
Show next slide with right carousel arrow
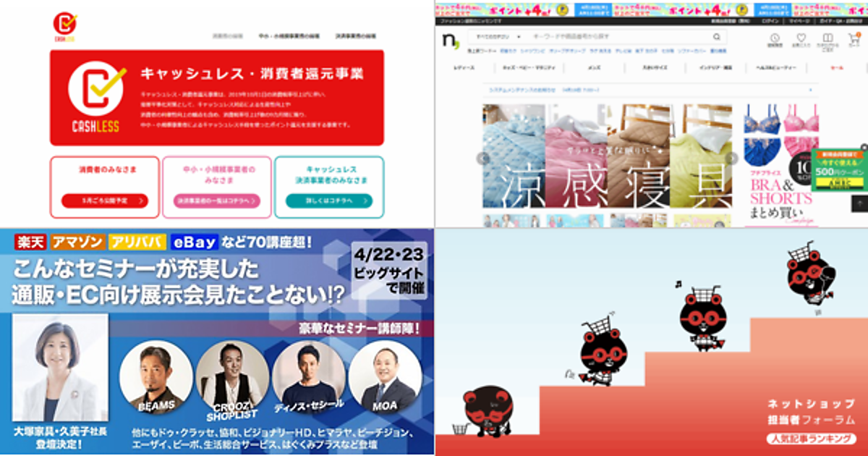click(732, 159)
